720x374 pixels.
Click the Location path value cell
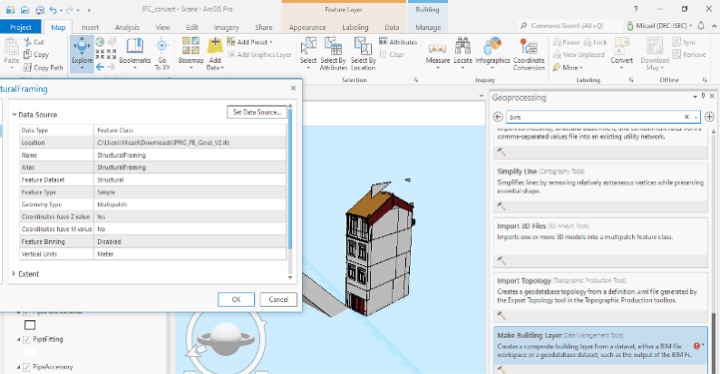pos(189,142)
